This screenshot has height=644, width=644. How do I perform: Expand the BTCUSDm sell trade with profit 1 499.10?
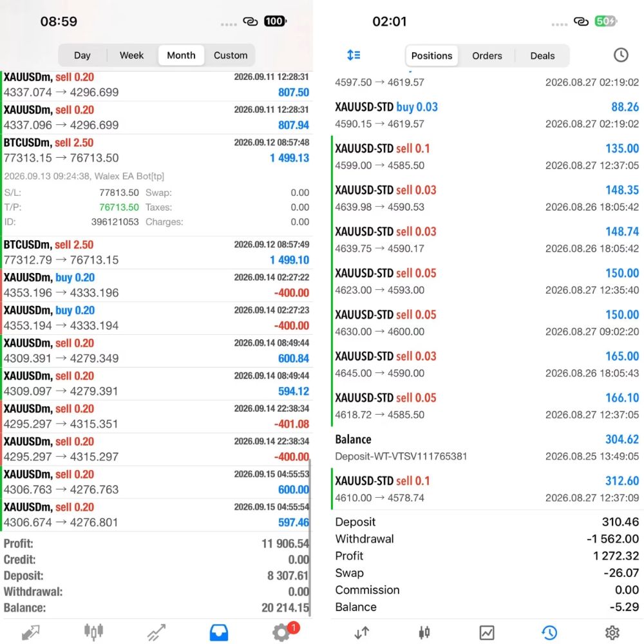[156, 252]
